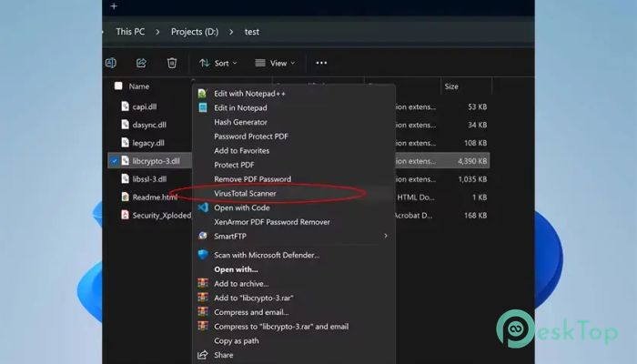Click the 168 KB size cell

[475, 215]
